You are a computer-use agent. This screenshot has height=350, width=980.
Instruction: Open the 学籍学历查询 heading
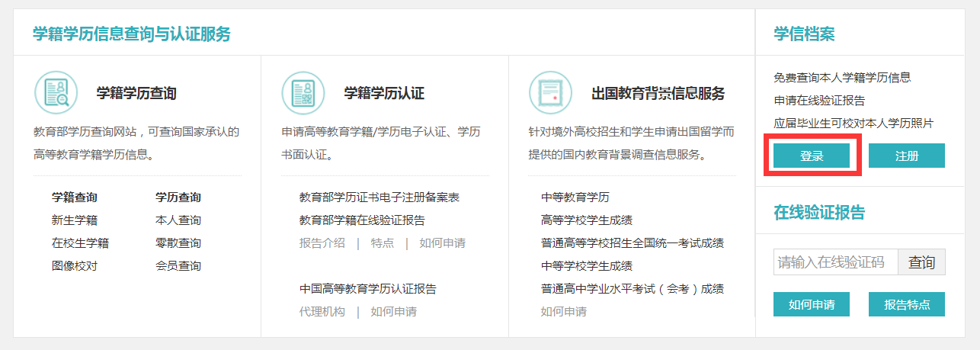pyautogui.click(x=136, y=94)
